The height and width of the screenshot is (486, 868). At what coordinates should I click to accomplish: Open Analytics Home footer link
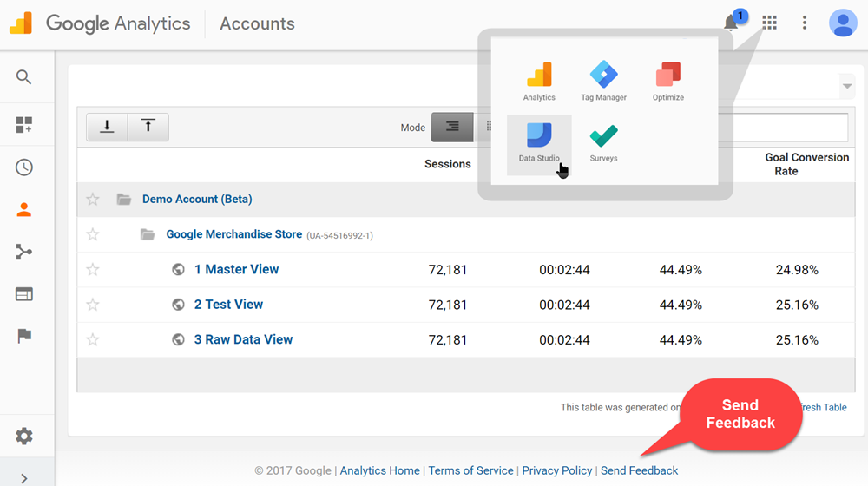380,470
